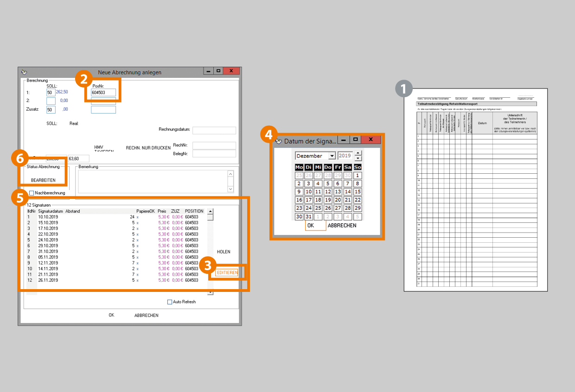
Task: Click into the Rechnungsdatum input field
Action: tap(214, 130)
